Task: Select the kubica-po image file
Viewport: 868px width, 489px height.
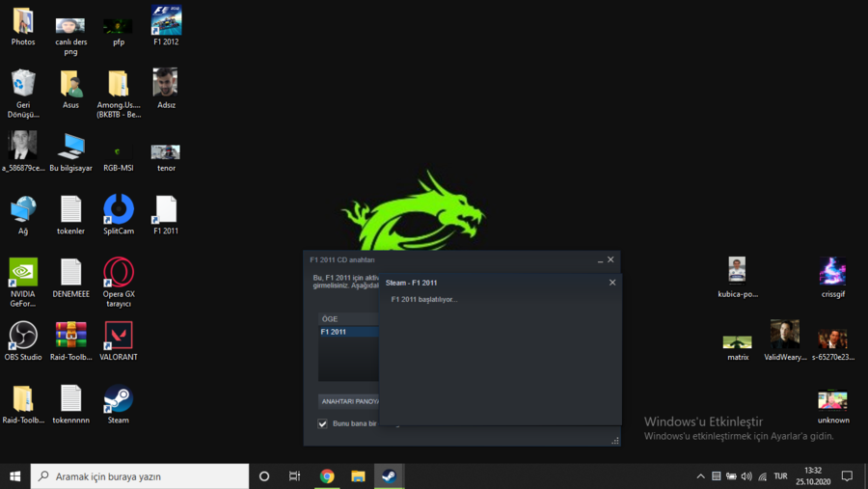Action: click(x=738, y=278)
